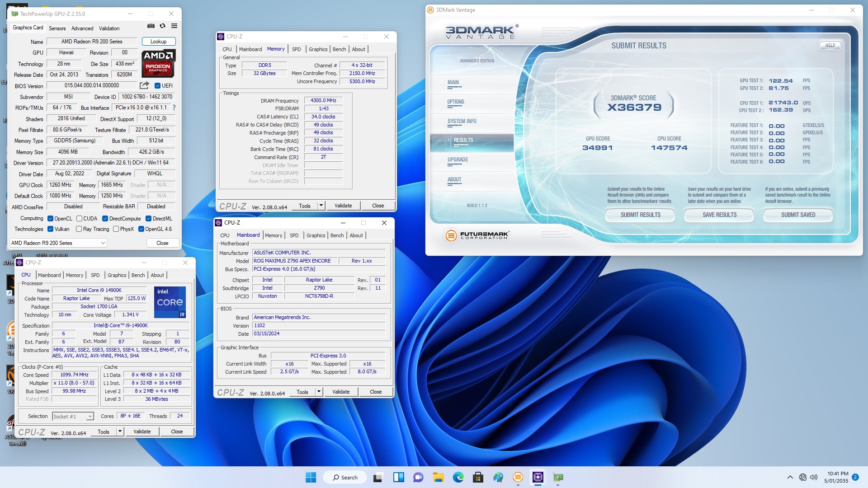The width and height of the screenshot is (868, 488).
Task: Click the GPU-Z taskbar icon
Action: pos(558,477)
